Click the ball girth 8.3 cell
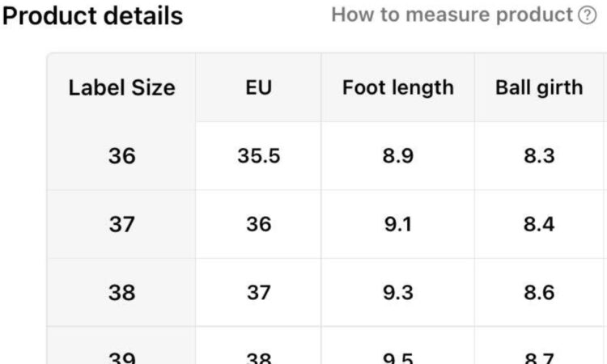Screen dimensions: 607x364 539,156
